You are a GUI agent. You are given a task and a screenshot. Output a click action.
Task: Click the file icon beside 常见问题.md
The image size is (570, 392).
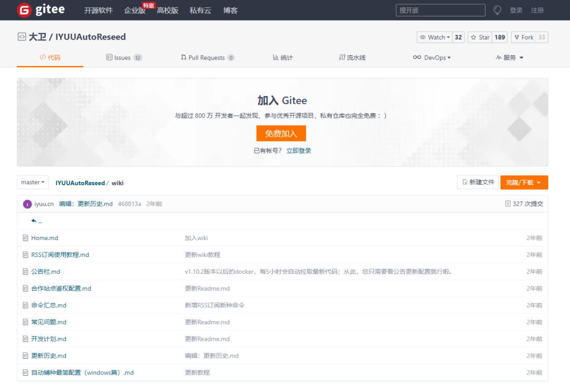(25, 322)
